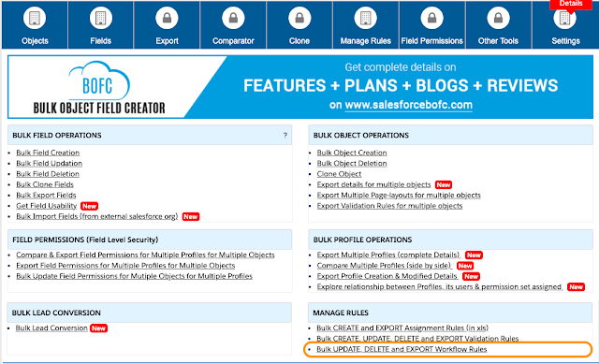Viewport: 599px width, 364px height.
Task: Open Clone Object link
Action: click(x=339, y=174)
